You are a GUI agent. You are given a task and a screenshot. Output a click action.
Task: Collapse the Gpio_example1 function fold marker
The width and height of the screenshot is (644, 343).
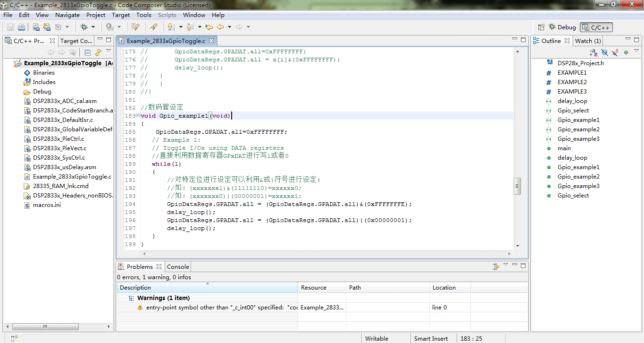click(x=138, y=116)
